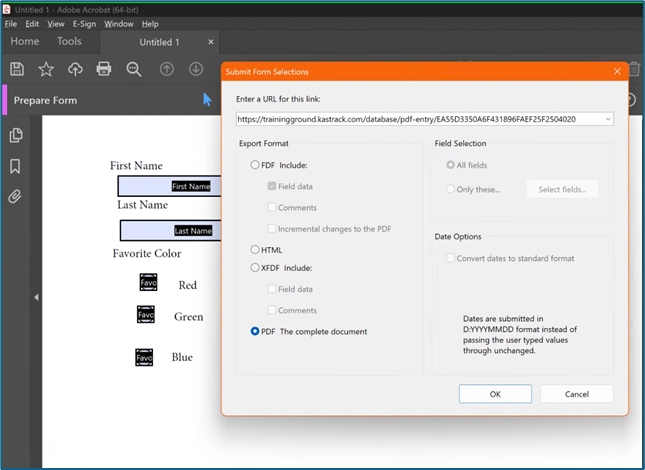Switch to the Tools tab
The height and width of the screenshot is (470, 645).
point(69,42)
